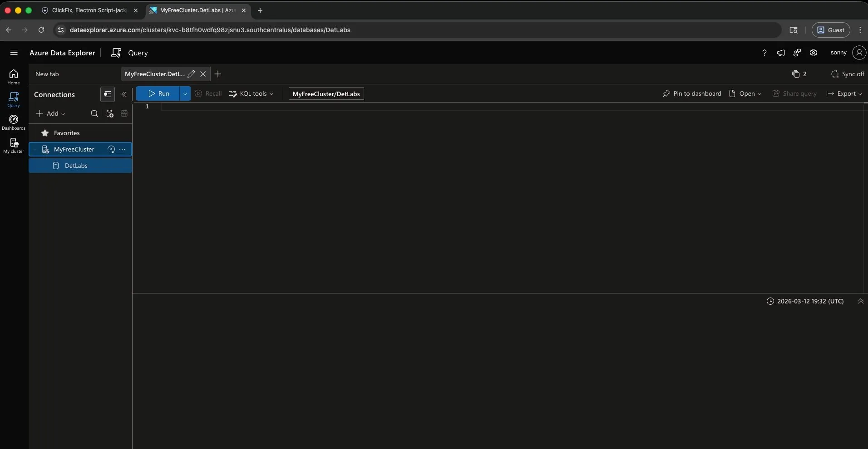
Task: Collapse the MyFreeCluster tree node
Action: click(35, 149)
